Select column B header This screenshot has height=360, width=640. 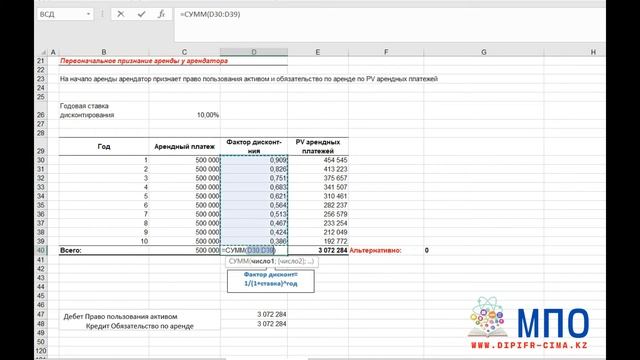click(104, 52)
